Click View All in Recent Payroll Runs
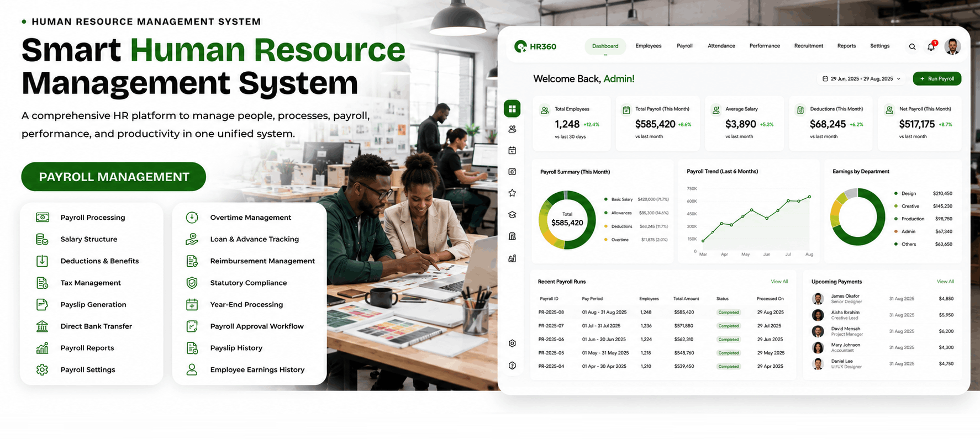The width and height of the screenshot is (980, 439). [x=779, y=282]
